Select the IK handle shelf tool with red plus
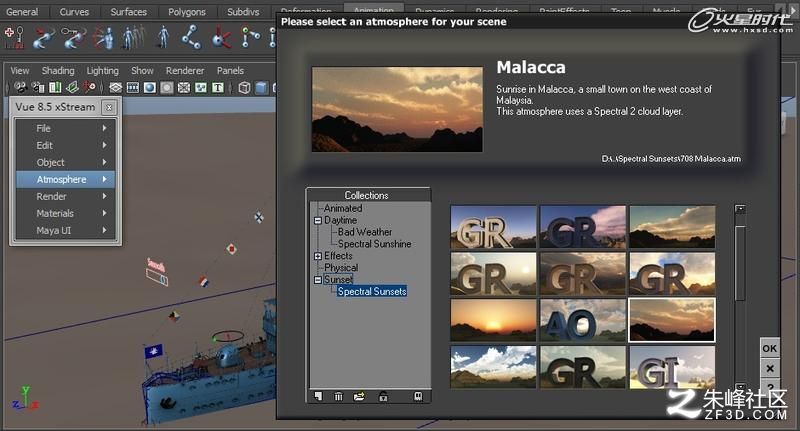800x431 pixels. pyautogui.click(x=14, y=38)
